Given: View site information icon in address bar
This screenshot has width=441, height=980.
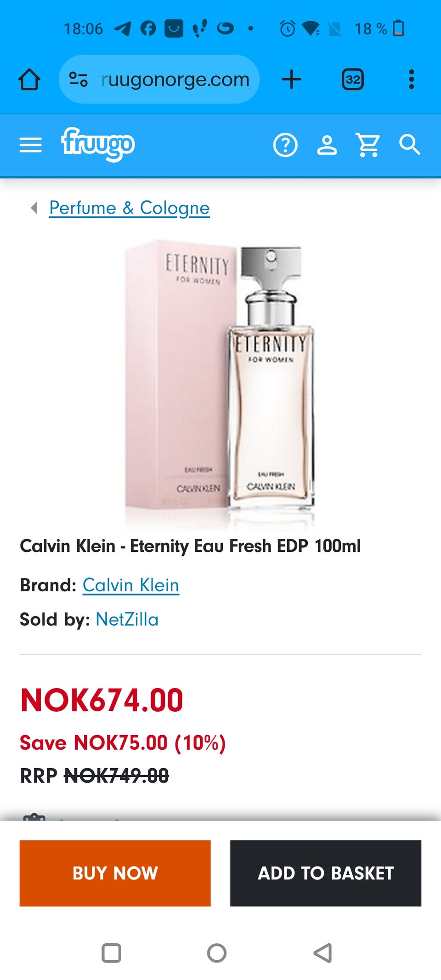Looking at the screenshot, I should tap(78, 79).
